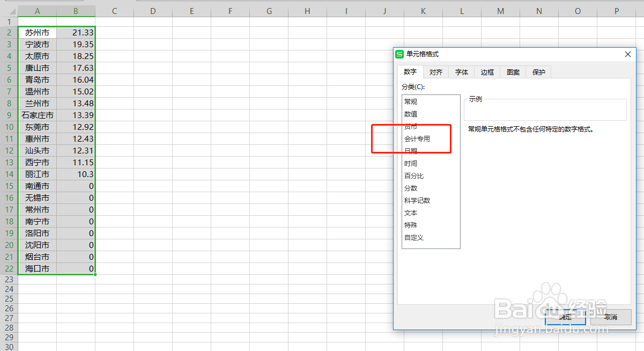Viewport: 644px width, 351px height.
Task: Click the WPS icon in dialog title bar
Action: pos(399,54)
